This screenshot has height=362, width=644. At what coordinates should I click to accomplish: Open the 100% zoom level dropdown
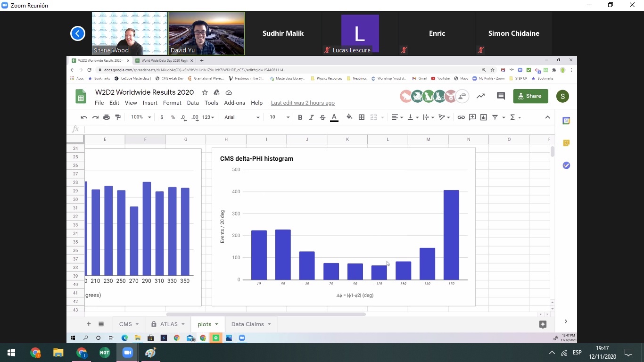141,117
